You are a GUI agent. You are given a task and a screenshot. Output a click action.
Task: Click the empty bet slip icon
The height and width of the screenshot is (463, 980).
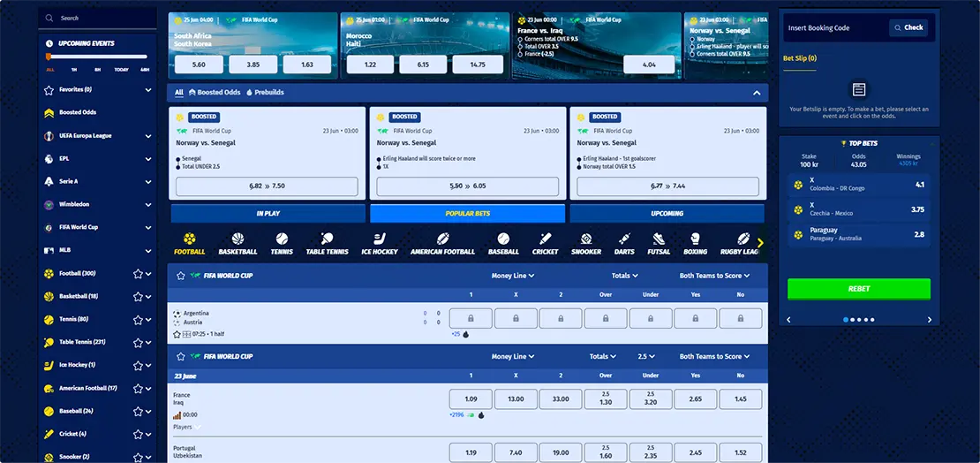(859, 89)
